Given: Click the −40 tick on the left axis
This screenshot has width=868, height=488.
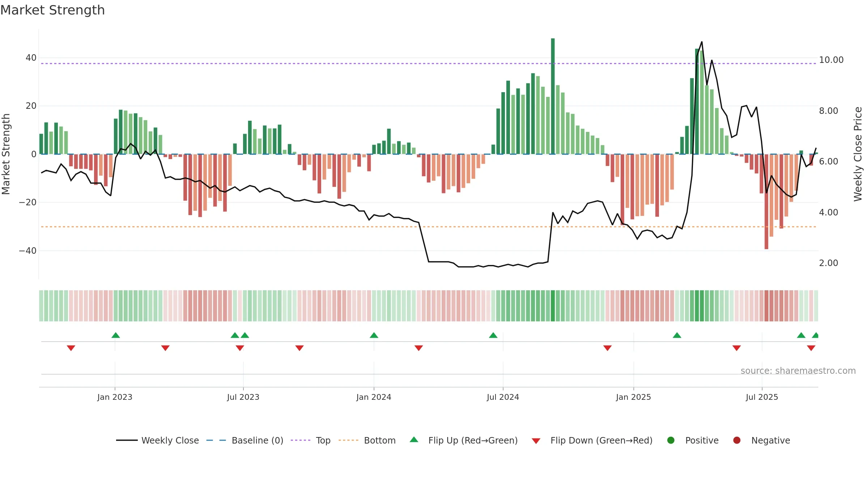Looking at the screenshot, I should [x=28, y=251].
